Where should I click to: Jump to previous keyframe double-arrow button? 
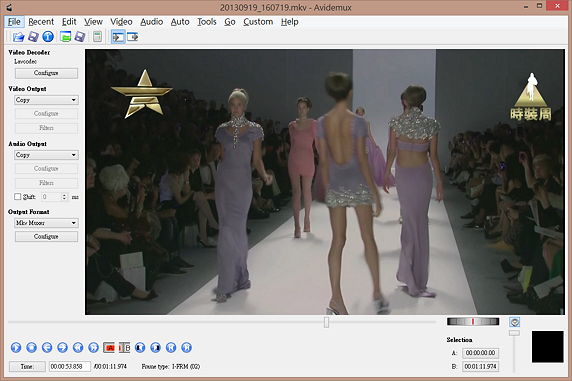point(78,347)
